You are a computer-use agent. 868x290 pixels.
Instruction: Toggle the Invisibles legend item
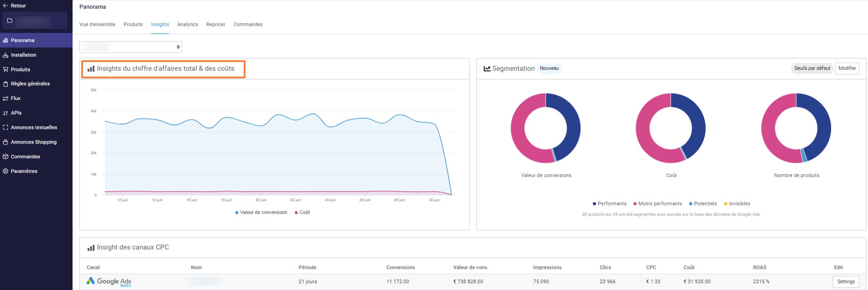(x=737, y=204)
